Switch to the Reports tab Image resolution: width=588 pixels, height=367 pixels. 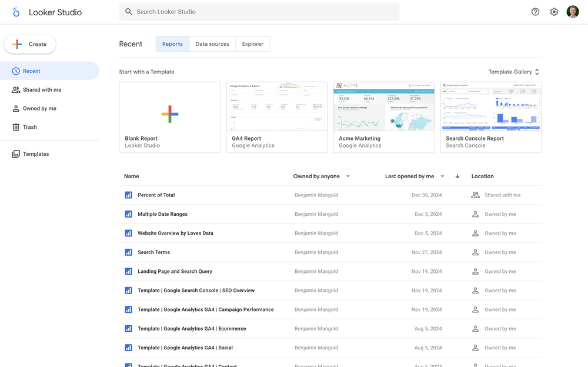[172, 44]
